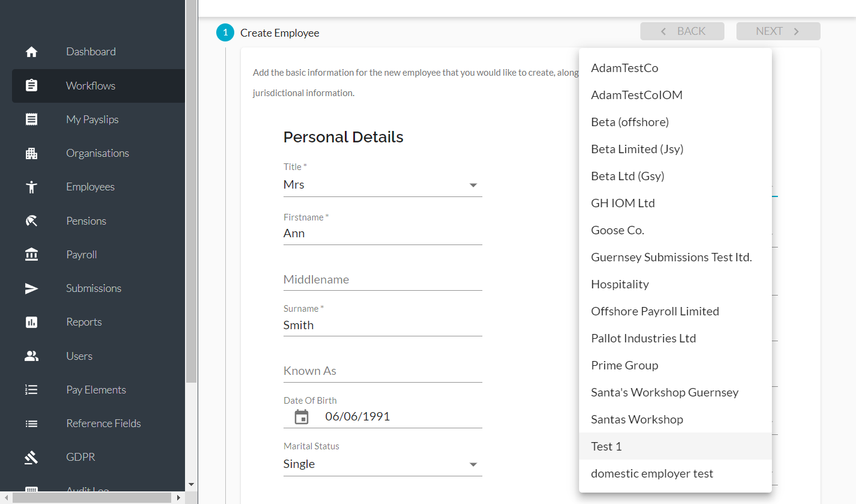The height and width of the screenshot is (504, 856).
Task: Click the Known As input field
Action: [x=383, y=371]
